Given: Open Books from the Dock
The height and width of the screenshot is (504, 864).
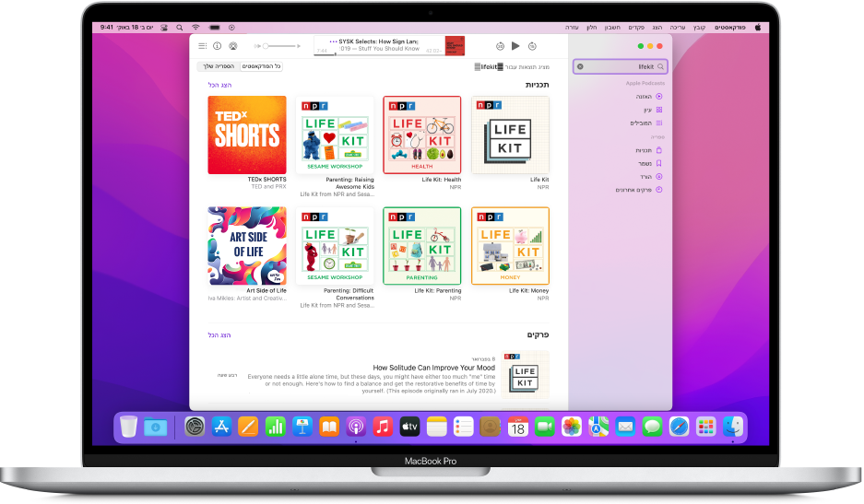Looking at the screenshot, I should [x=329, y=427].
